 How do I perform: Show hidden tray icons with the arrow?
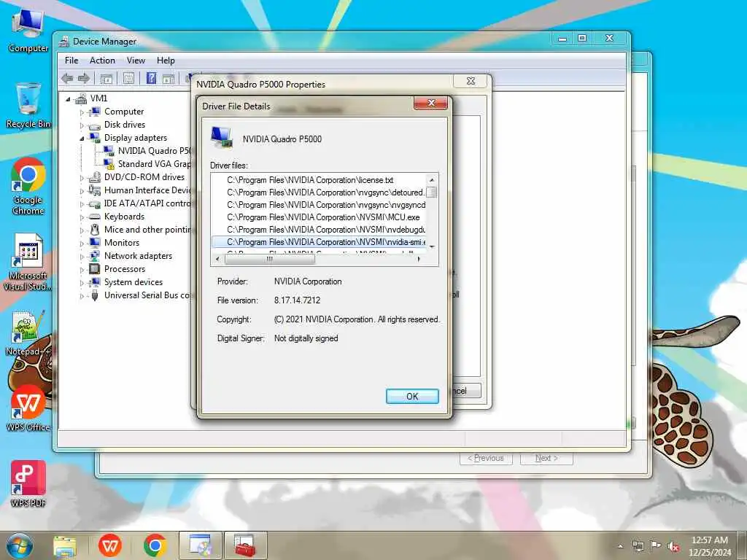(620, 546)
